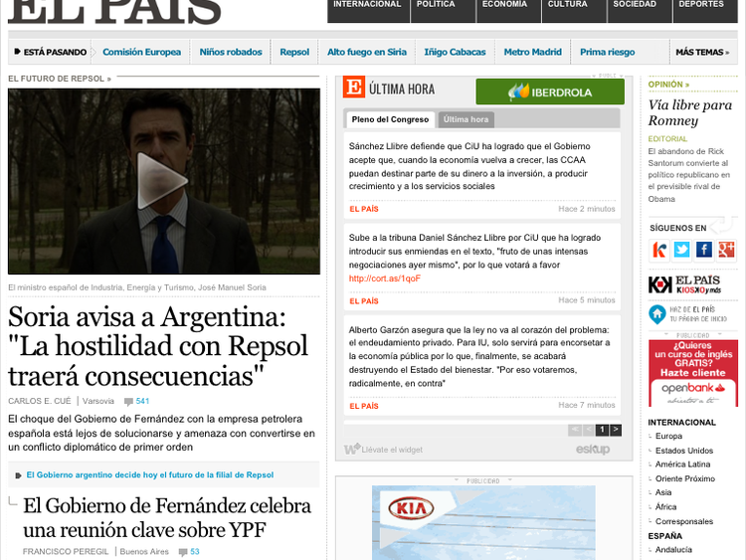Open Alto fuego en Siria topic
The image size is (746, 560).
367,52
